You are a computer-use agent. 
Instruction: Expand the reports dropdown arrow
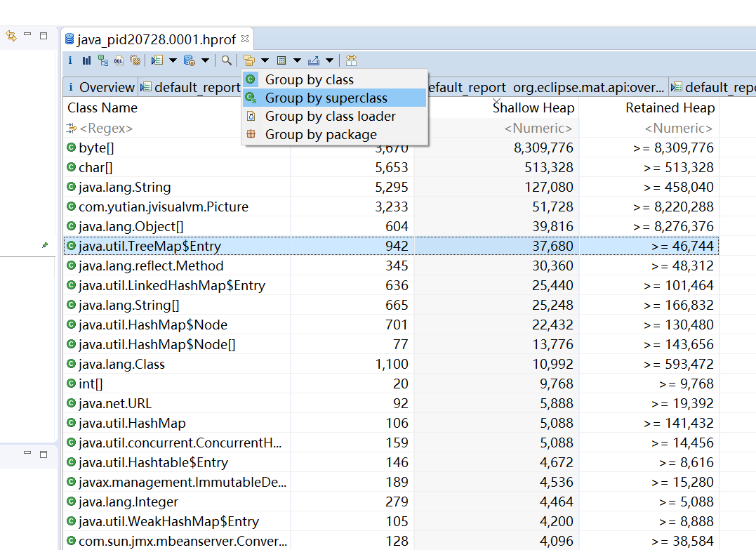coord(173,60)
